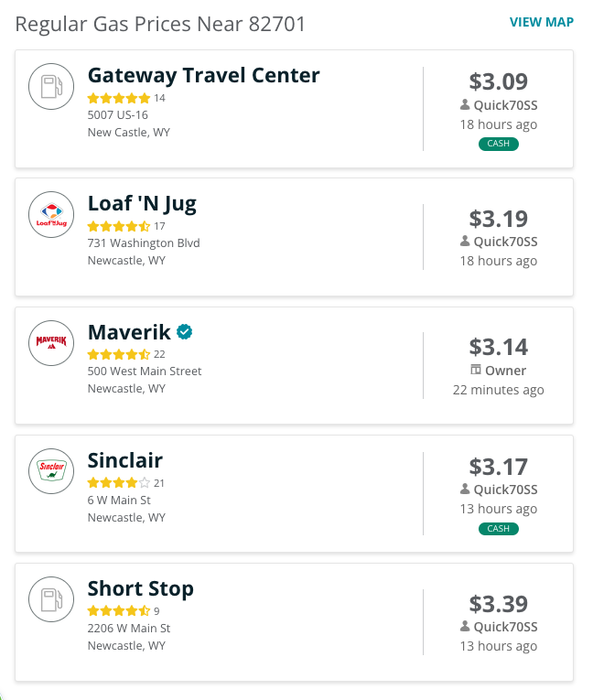
Task: Click the Sinclair dinosaur logo
Action: (x=51, y=471)
